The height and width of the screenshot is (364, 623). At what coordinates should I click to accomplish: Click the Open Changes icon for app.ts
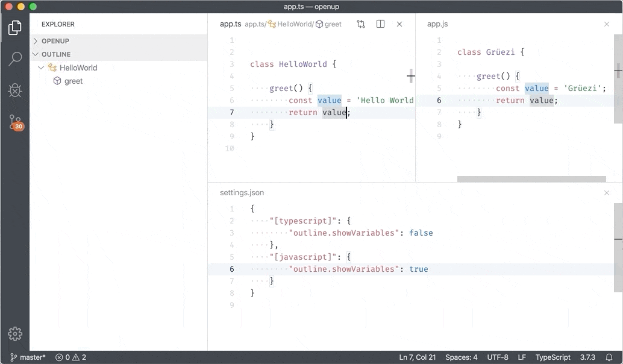point(360,24)
